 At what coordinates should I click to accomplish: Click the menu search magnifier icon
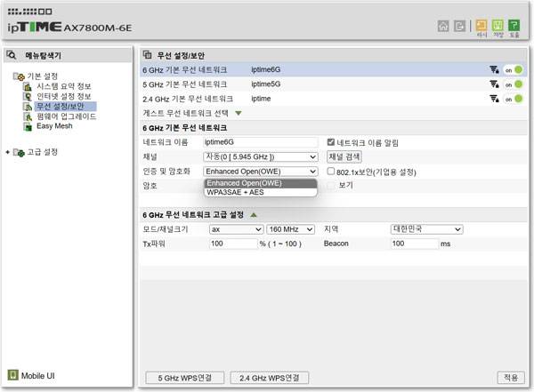tap(12, 55)
